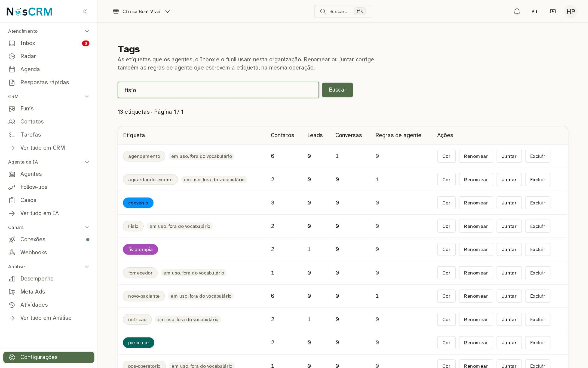Viewport: 588px width, 368px height.
Task: Click the Conexões plug icon
Action: 12,240
